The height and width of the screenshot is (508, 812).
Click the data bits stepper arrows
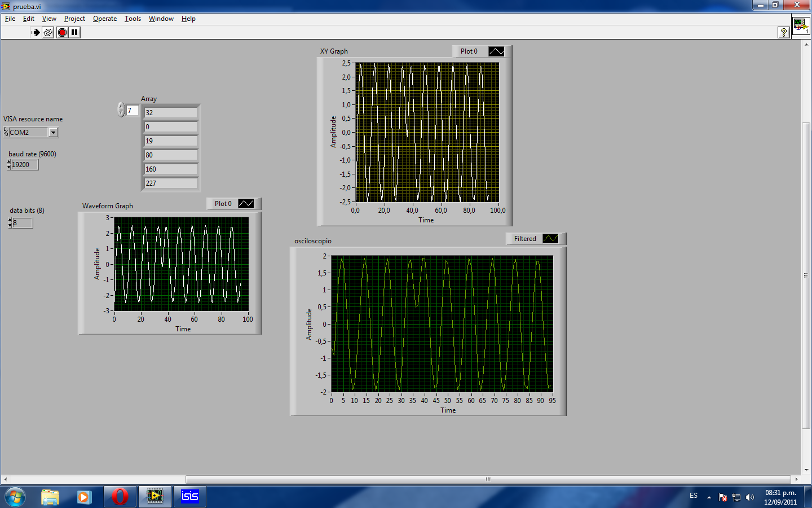click(x=10, y=223)
